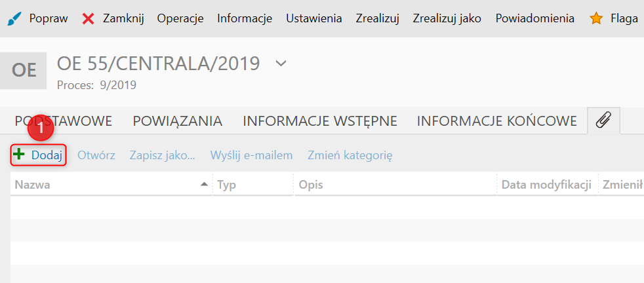This screenshot has height=283, width=644.
Task: Switch to the INFORMACJE KOŃCOWE tab
Action: click(496, 121)
